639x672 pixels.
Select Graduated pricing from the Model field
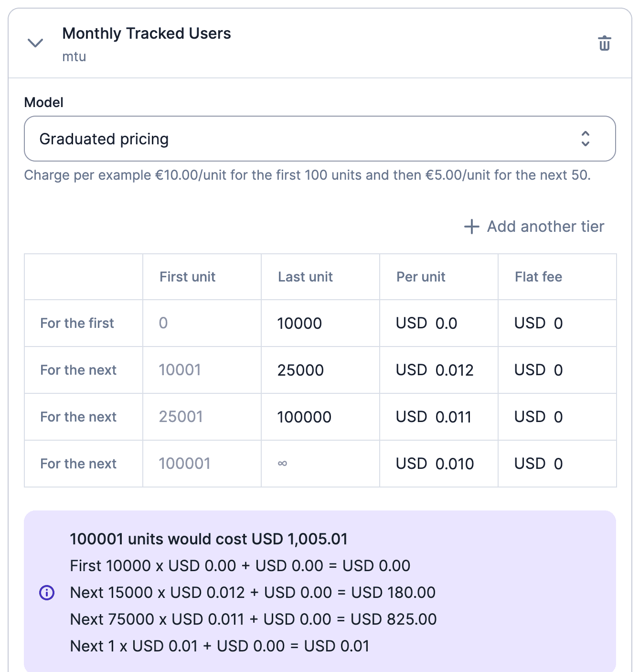(x=319, y=139)
